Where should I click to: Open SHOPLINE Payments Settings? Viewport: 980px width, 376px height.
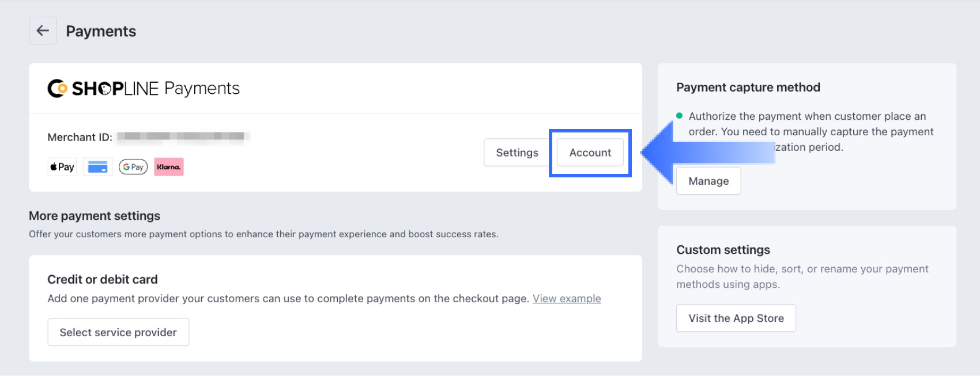[x=517, y=153]
